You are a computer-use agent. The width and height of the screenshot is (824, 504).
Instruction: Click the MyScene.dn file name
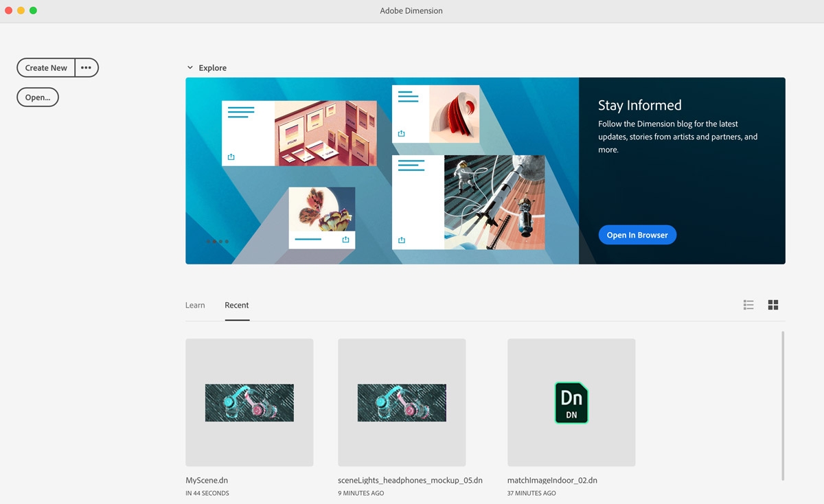pos(207,481)
